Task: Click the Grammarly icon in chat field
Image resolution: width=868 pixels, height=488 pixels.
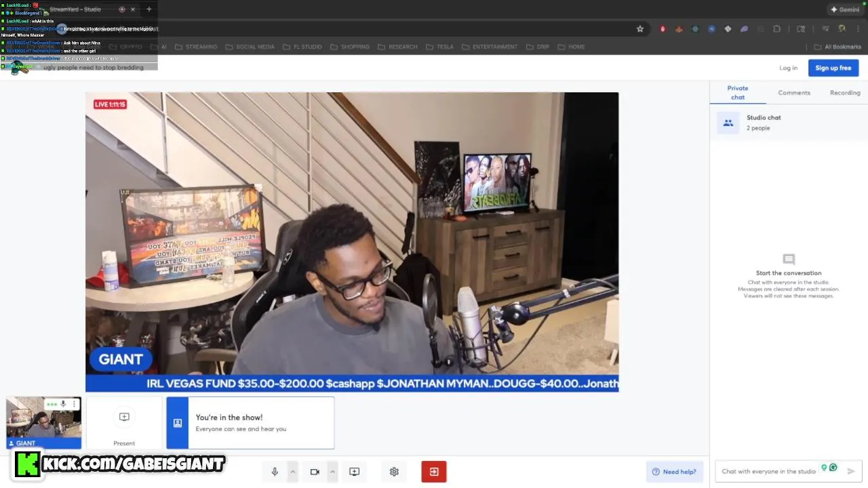Action: click(x=833, y=468)
